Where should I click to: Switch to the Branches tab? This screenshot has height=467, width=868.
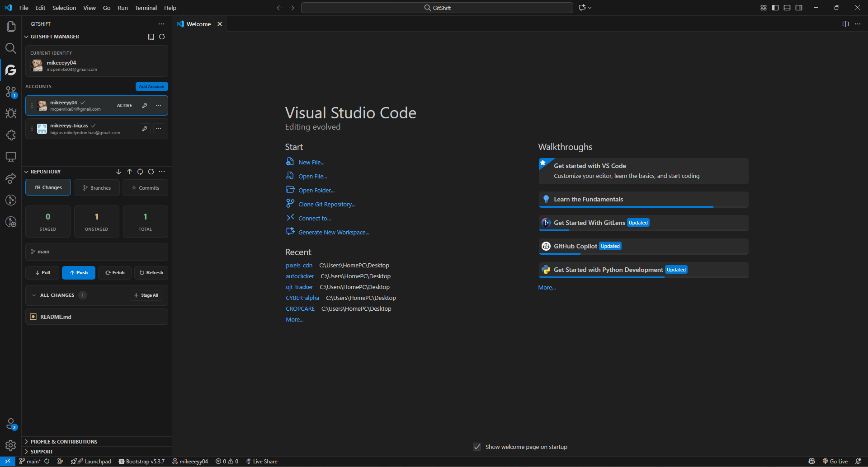click(96, 187)
